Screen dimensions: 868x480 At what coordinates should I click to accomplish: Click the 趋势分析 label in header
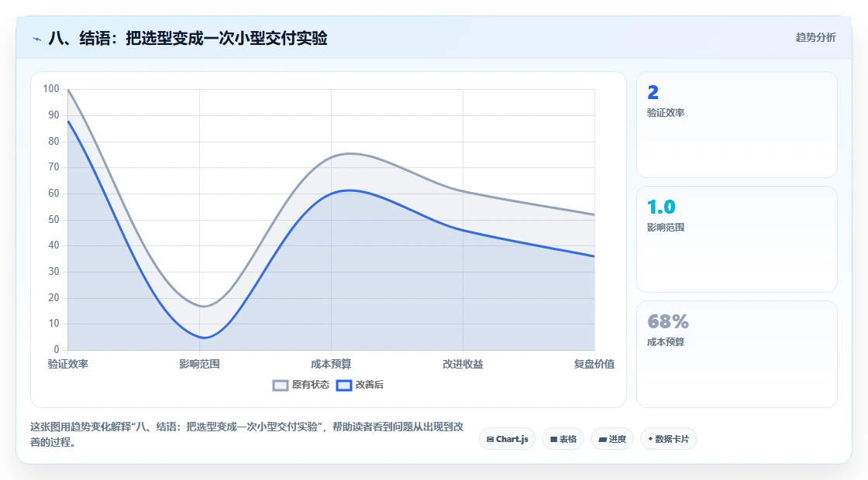(x=815, y=38)
